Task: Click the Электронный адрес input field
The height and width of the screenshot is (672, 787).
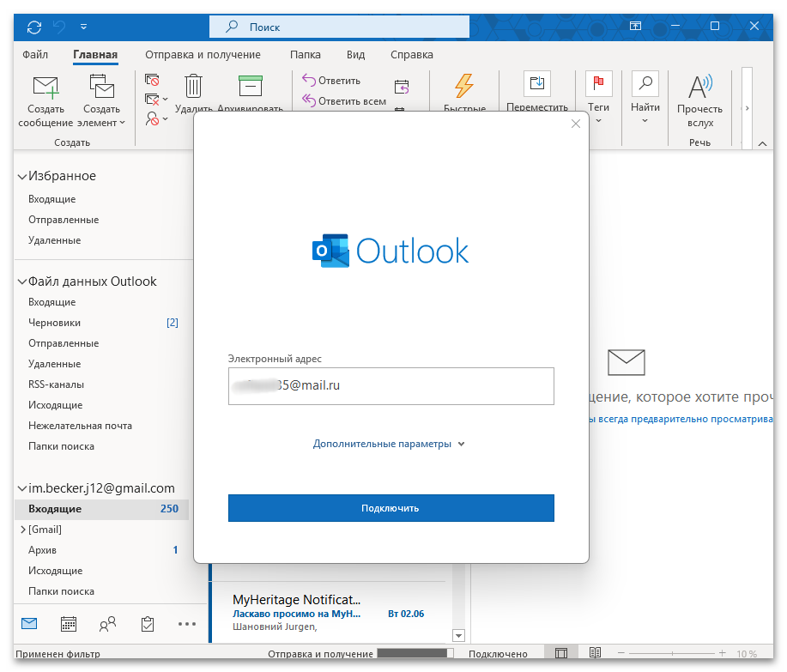Action: (x=391, y=386)
